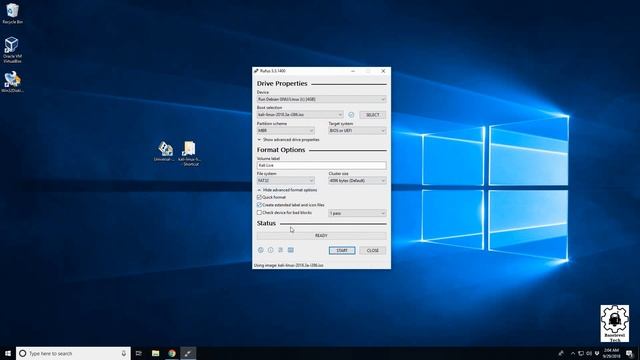Open the bad blocks passes dropdown
The width and height of the screenshot is (640, 360).
[357, 213]
